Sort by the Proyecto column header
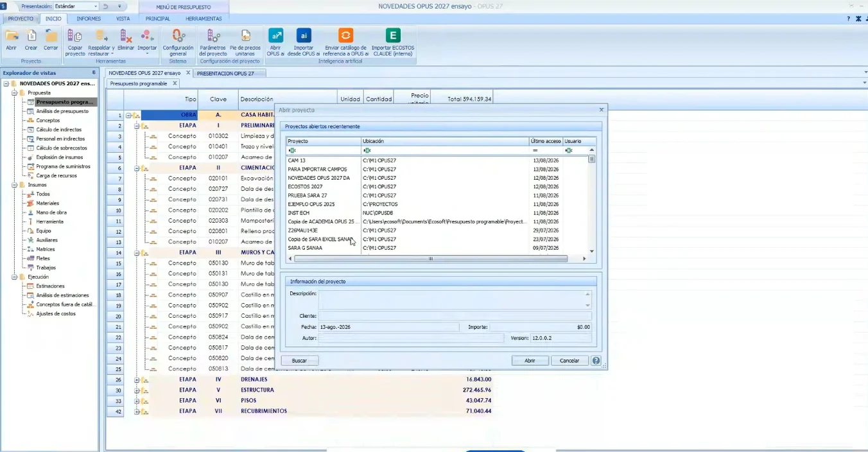868x452 pixels. click(x=324, y=141)
